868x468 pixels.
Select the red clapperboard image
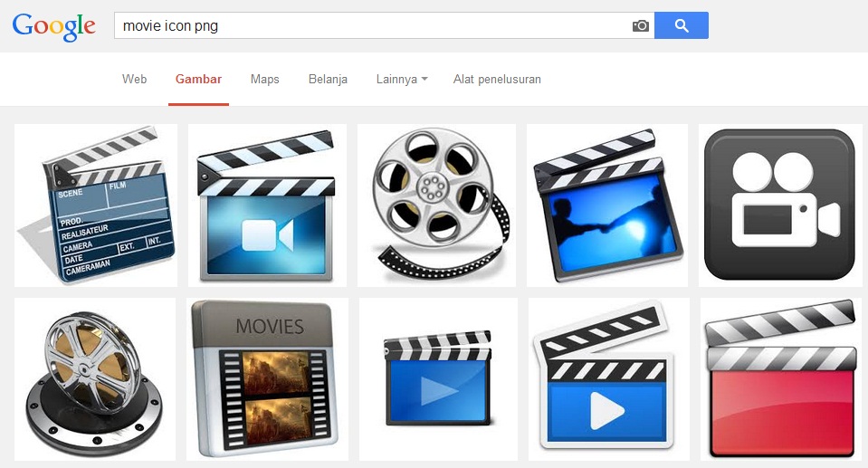pos(780,378)
